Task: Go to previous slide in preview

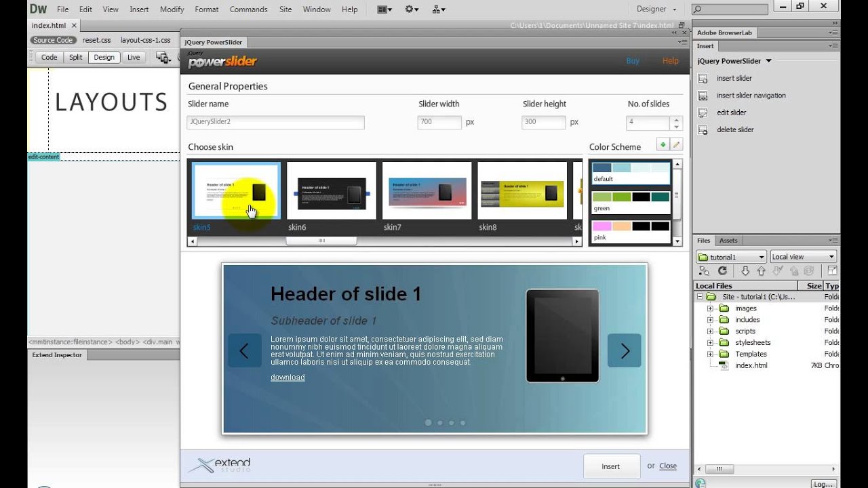Action: pos(244,350)
